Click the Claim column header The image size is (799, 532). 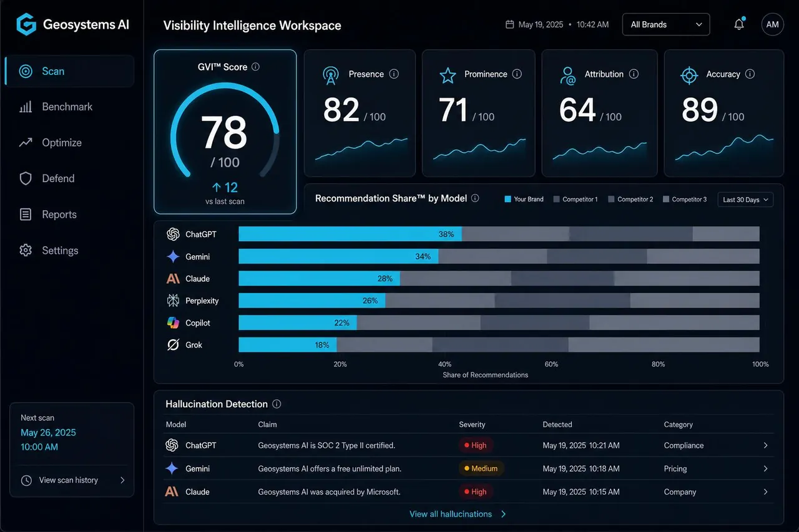pos(267,424)
